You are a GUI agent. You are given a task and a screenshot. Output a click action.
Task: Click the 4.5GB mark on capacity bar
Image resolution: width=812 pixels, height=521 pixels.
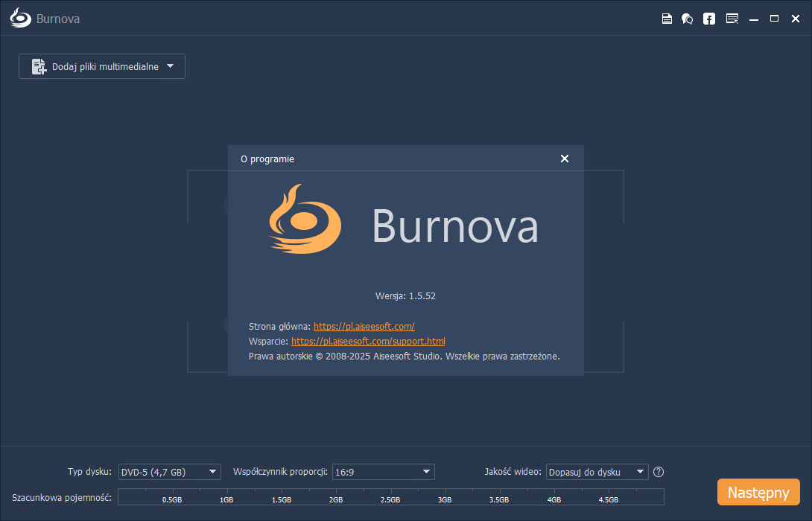(x=609, y=499)
